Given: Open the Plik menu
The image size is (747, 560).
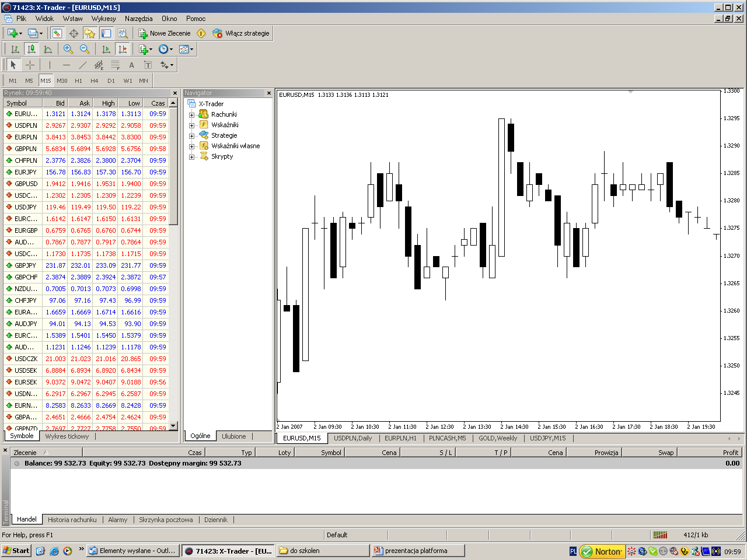Looking at the screenshot, I should (x=22, y=19).
